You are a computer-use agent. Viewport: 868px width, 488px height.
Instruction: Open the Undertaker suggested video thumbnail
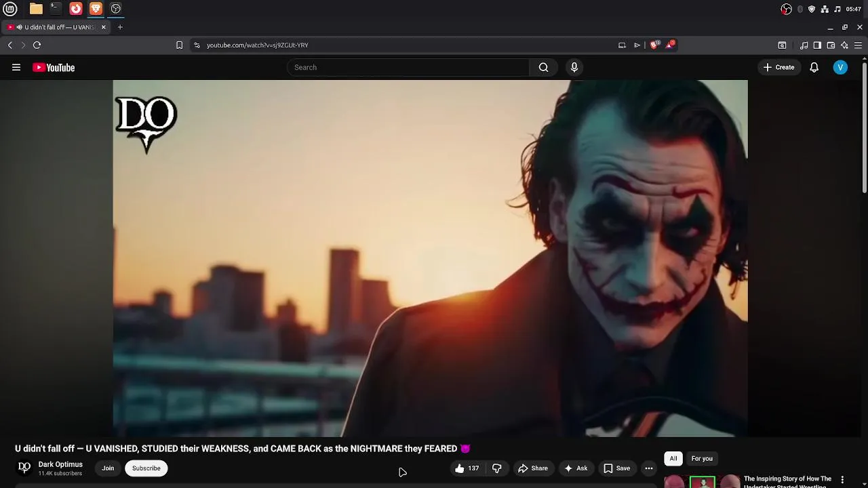703,482
